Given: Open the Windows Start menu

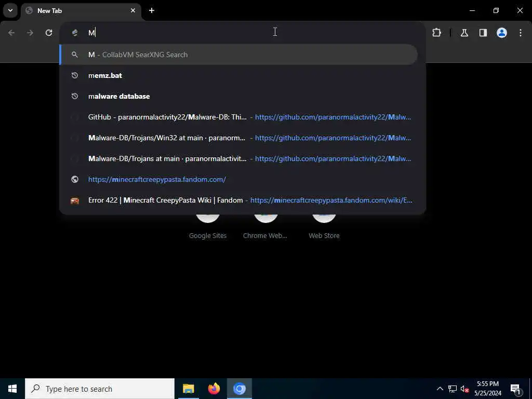Looking at the screenshot, I should (x=12, y=389).
